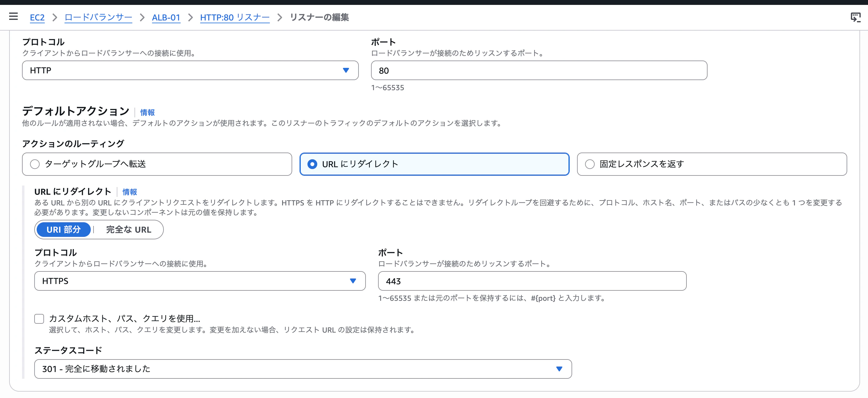Viewport: 868px width, 398px height.
Task: Open the ロードバランサー breadcrumb link
Action: [98, 17]
